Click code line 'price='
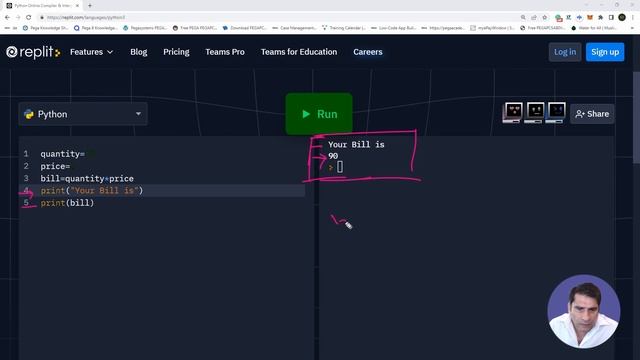This screenshot has height=360, width=640. pos(55,166)
